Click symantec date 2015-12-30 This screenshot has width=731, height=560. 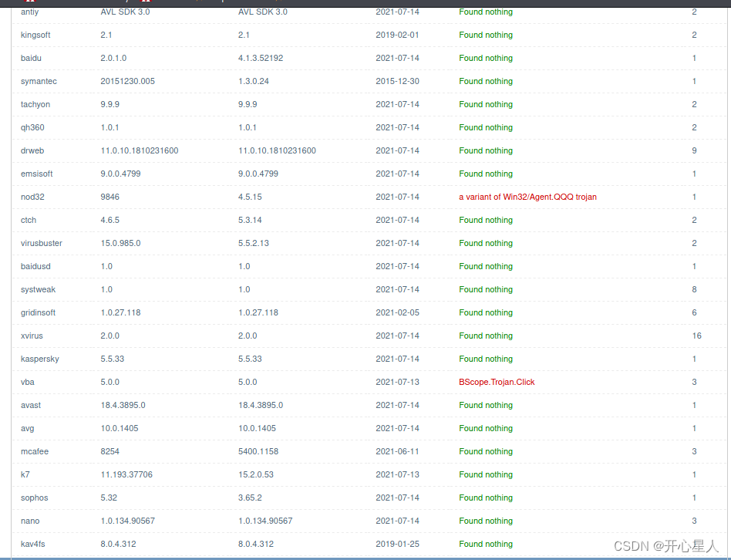coord(398,81)
